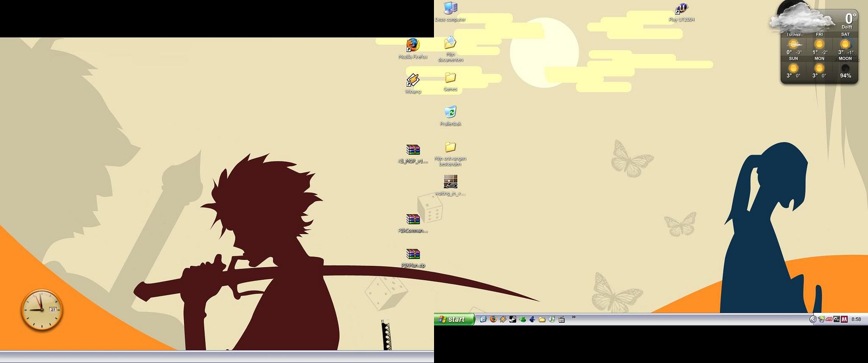This screenshot has height=363, width=868.
Task: Select the FRI forecast sun icon
Action: 819,44
